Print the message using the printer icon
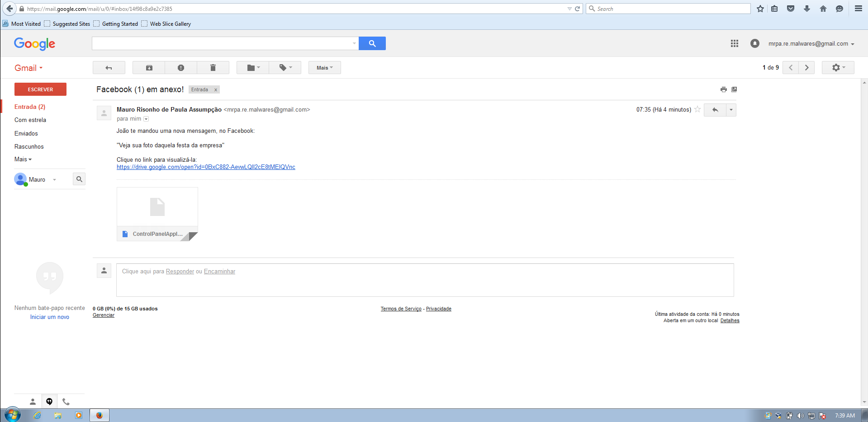 point(723,89)
